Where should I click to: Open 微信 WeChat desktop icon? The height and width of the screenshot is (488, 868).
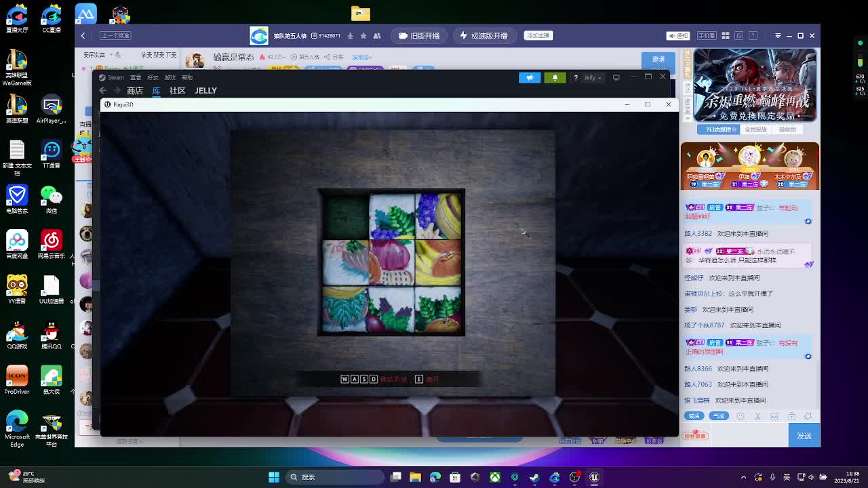click(51, 199)
